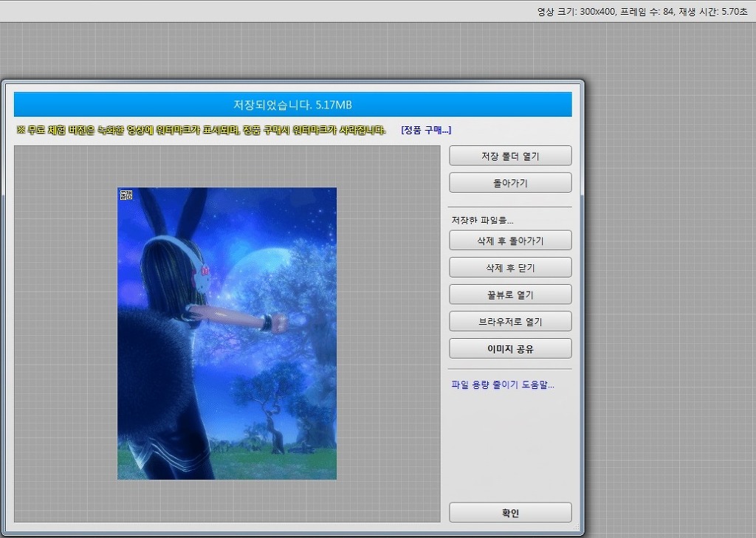Screen dimensions: 756x538
Task: Open the 정품 구매 link
Action: coord(426,130)
